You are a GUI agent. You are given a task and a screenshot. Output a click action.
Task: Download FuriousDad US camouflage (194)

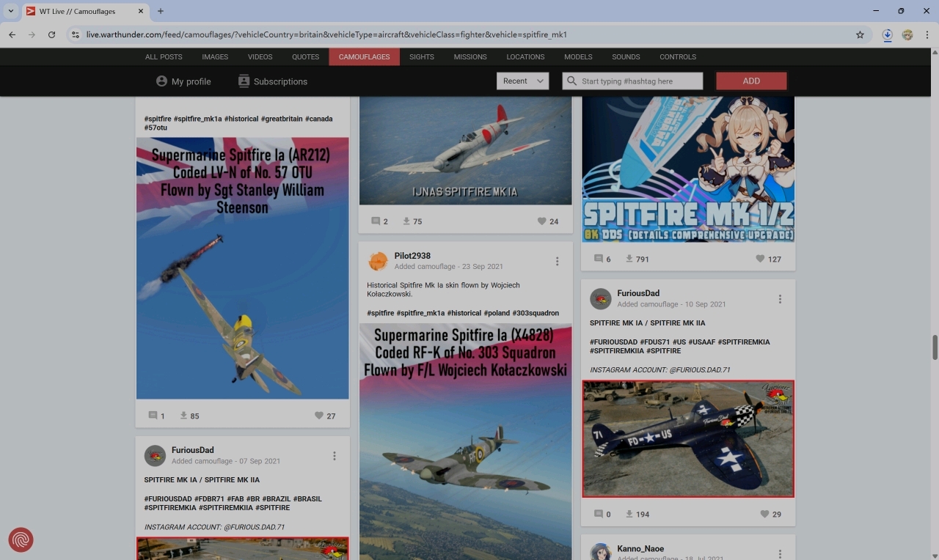point(629,514)
